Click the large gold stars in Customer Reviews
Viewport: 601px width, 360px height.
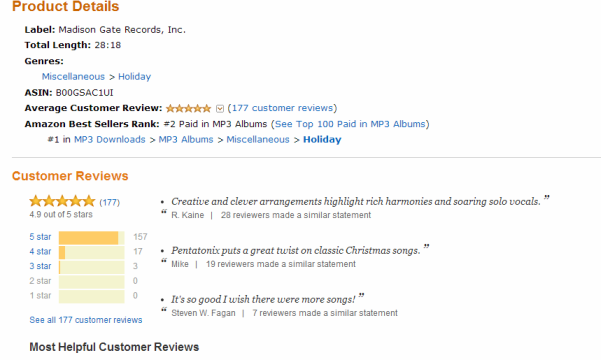click(62, 201)
